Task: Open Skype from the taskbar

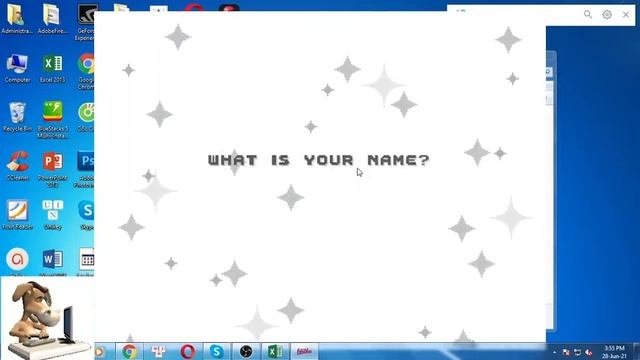Action: [217, 351]
